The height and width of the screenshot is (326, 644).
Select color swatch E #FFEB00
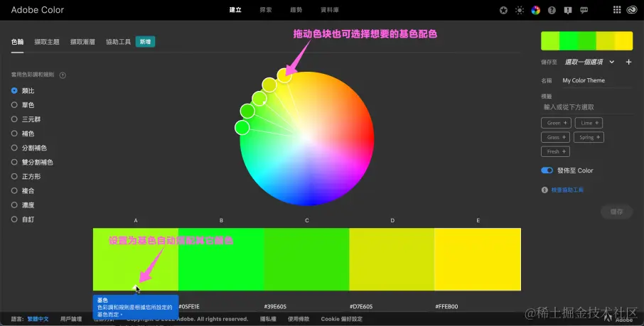coord(478,259)
